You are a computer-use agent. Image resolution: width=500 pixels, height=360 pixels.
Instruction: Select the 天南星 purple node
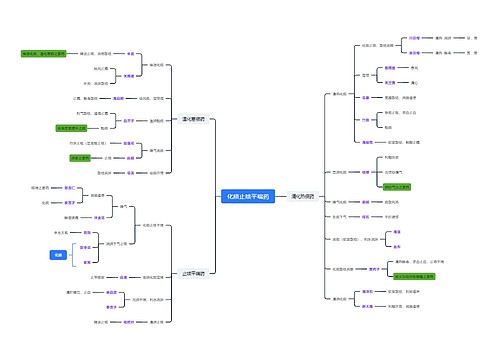(129, 76)
